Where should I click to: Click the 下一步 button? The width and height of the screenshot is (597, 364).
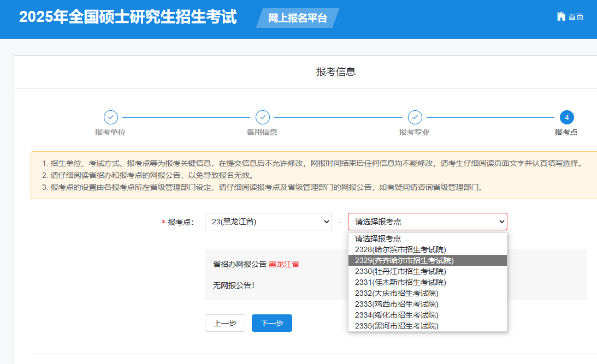(x=271, y=323)
